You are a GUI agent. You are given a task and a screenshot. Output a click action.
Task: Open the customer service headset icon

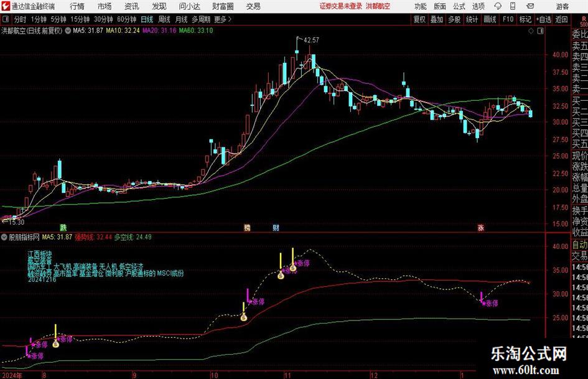coord(498,6)
